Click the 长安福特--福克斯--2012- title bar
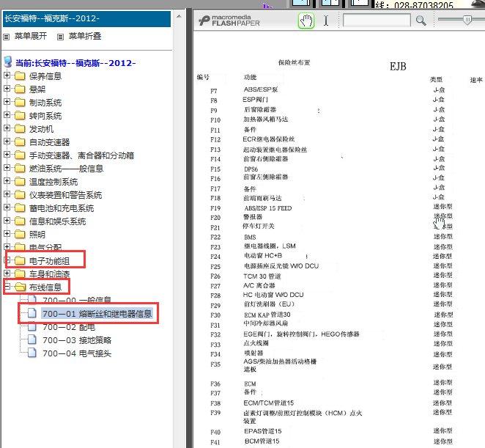This screenshot has width=485, height=448. click(x=87, y=18)
